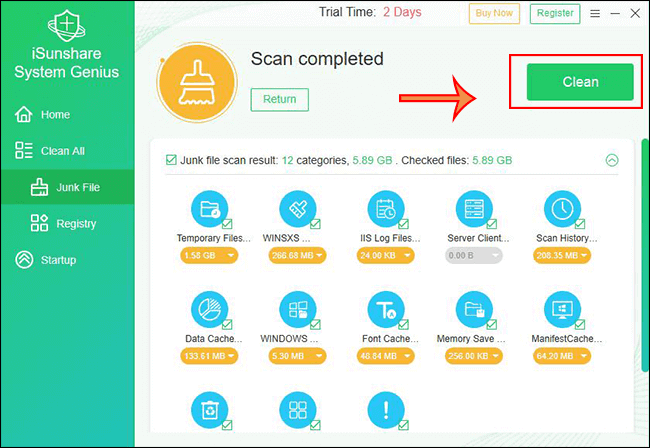The image size is (650, 448).
Task: Open the Clean All section
Action: click(x=67, y=150)
